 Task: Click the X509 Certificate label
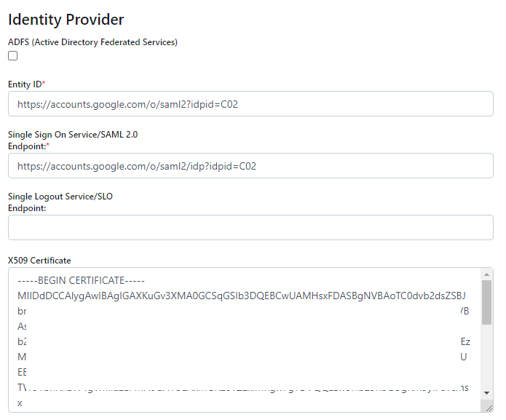[x=39, y=261]
